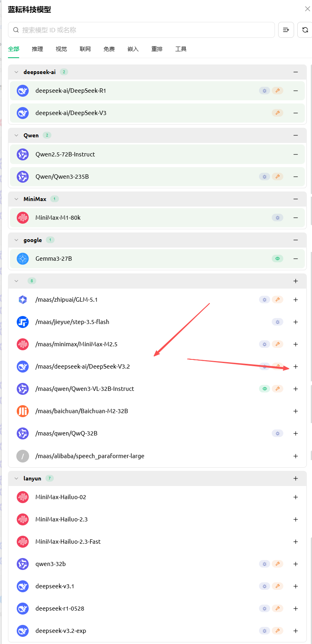Switch to the 联网 tab

tap(85, 49)
